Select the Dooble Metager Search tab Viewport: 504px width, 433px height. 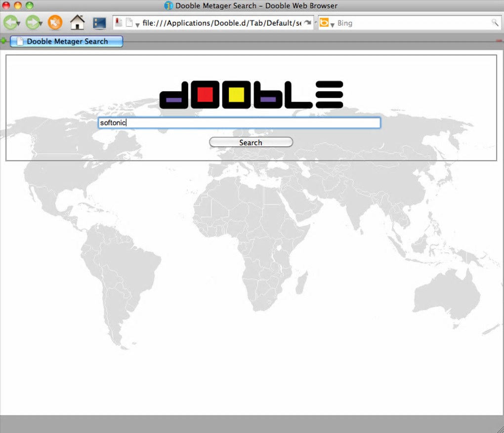67,41
